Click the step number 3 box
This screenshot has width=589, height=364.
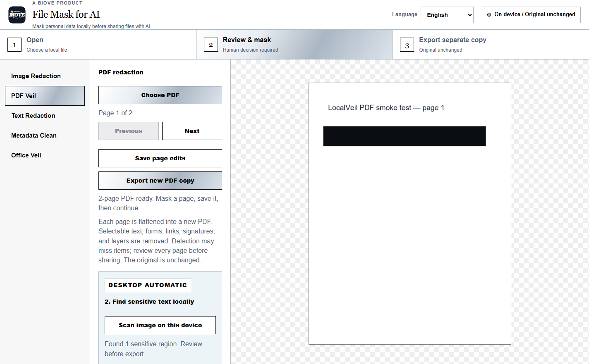[x=407, y=45]
